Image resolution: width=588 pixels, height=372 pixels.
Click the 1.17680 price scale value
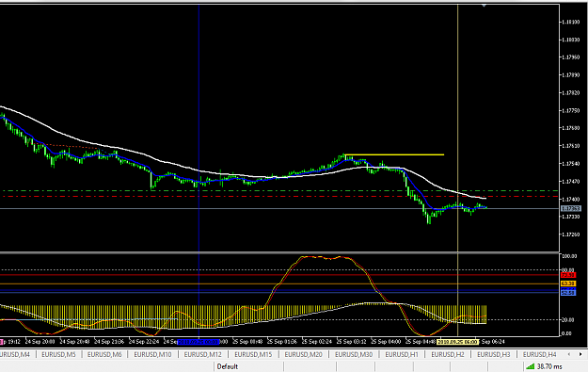[x=571, y=128]
